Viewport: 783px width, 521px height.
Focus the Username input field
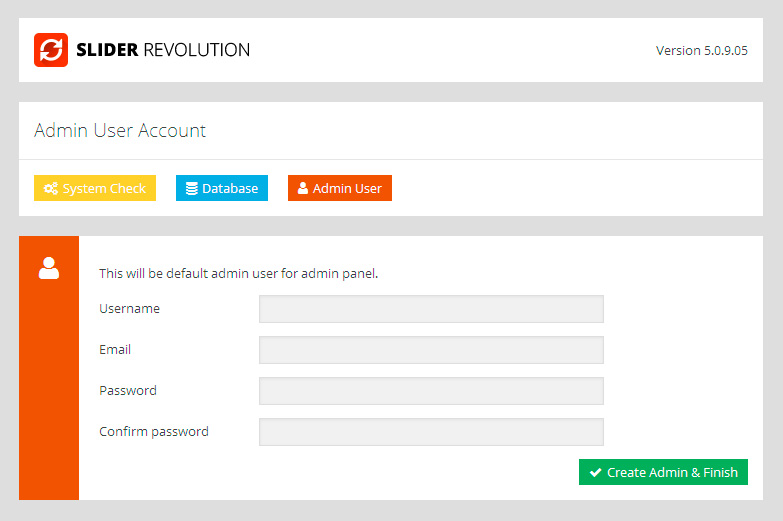431,309
